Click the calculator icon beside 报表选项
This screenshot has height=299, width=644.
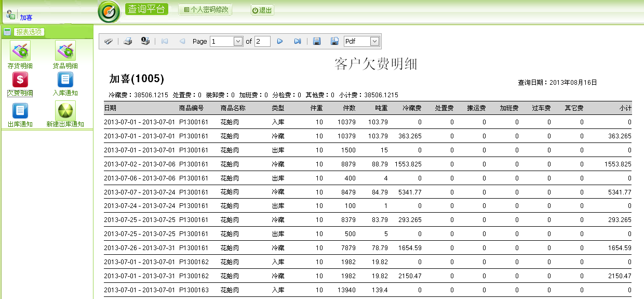(x=7, y=32)
